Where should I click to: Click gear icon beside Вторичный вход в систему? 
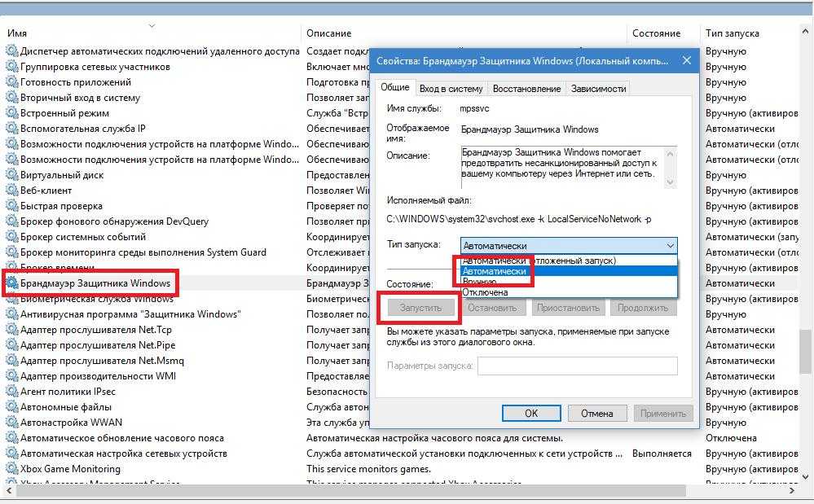point(11,98)
